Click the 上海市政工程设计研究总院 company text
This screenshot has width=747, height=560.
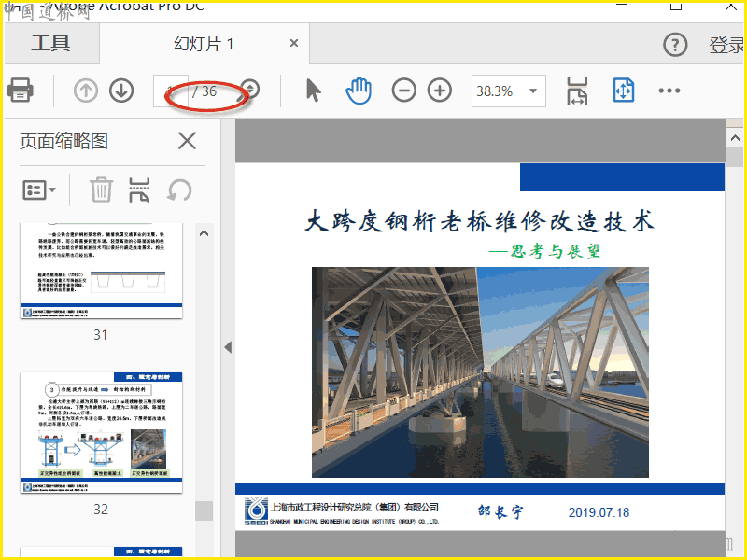pos(355,507)
